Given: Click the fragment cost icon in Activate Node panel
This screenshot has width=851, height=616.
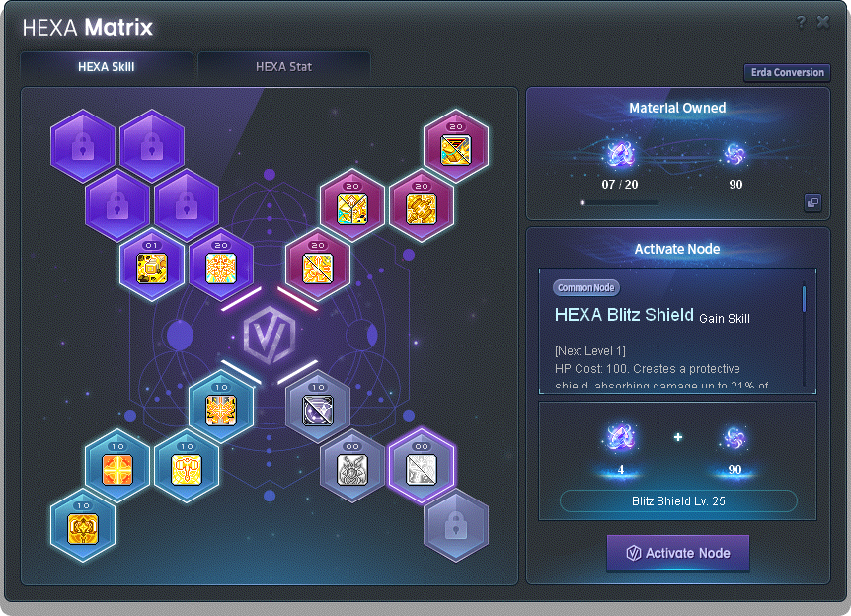Looking at the screenshot, I should point(735,438).
